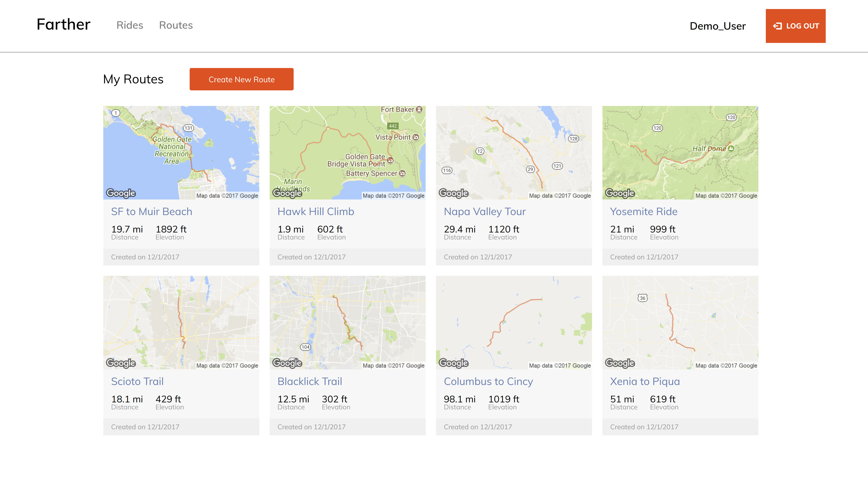Click Fort Baker marker icon on map

[419, 109]
